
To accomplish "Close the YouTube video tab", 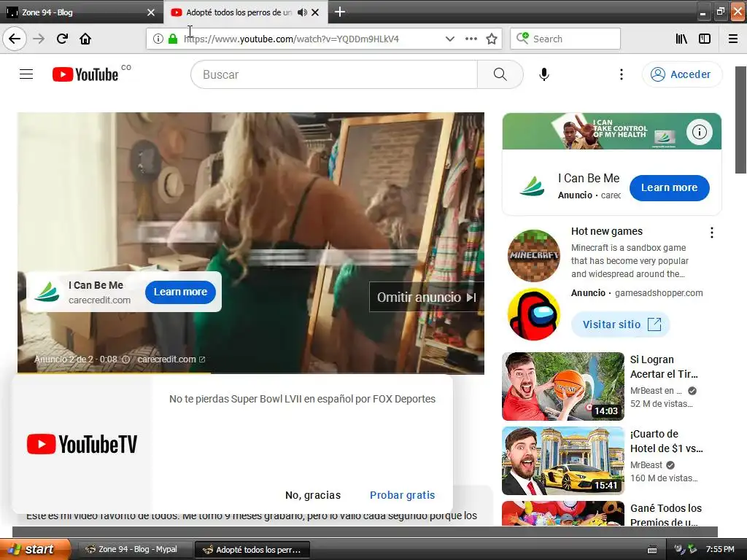I will click(x=315, y=12).
